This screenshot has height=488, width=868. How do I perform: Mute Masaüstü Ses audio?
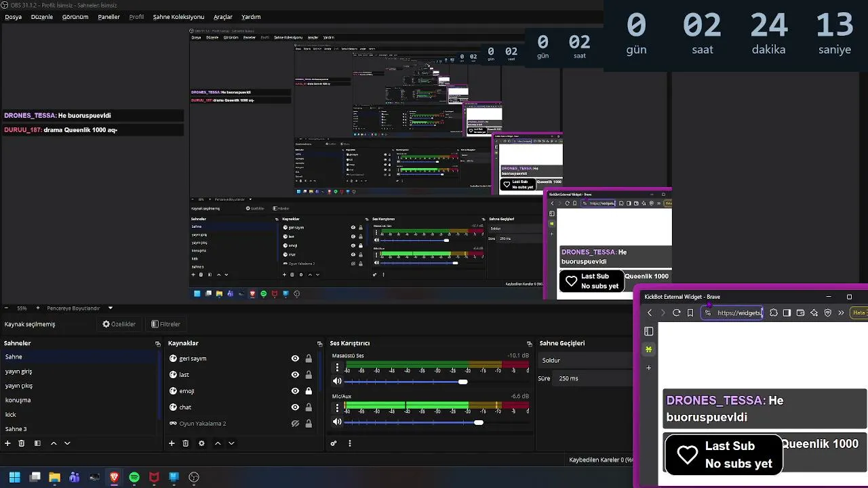click(337, 382)
